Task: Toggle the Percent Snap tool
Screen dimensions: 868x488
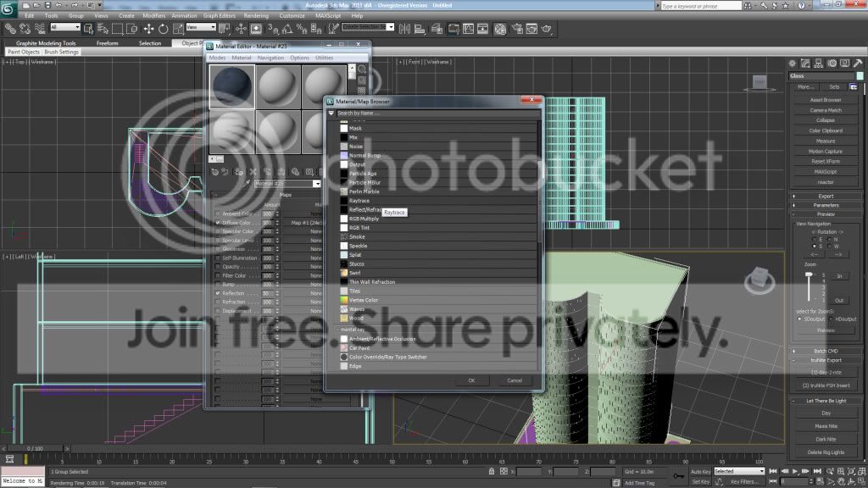Action: point(302,29)
